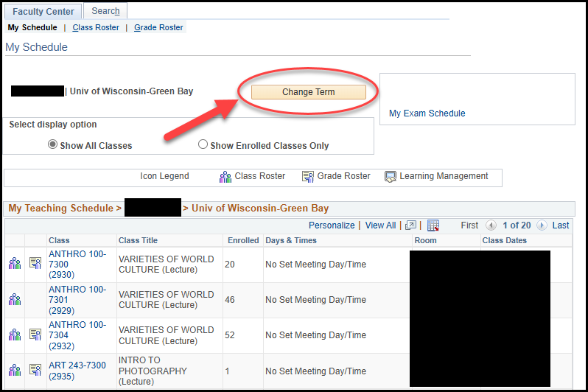Viewport: 588px width, 392px height.
Task: Open class roster icon for ANTHRO 100-7301
Action: (15, 299)
